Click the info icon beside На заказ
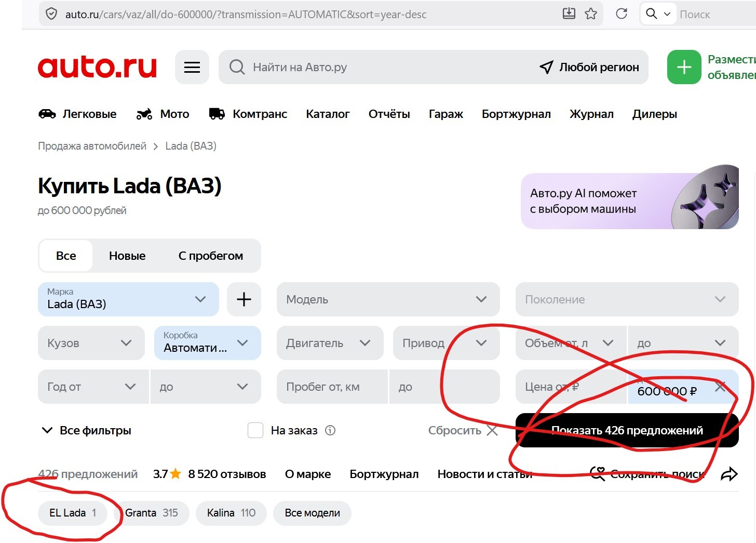Image resolution: width=756 pixels, height=543 pixels. [330, 430]
